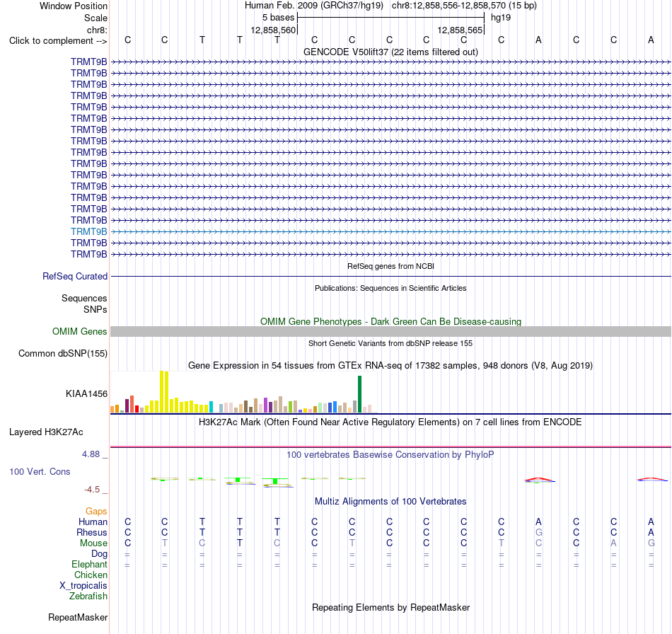672x634 pixels.
Task: Click the Sequences track label
Action: (x=84, y=299)
